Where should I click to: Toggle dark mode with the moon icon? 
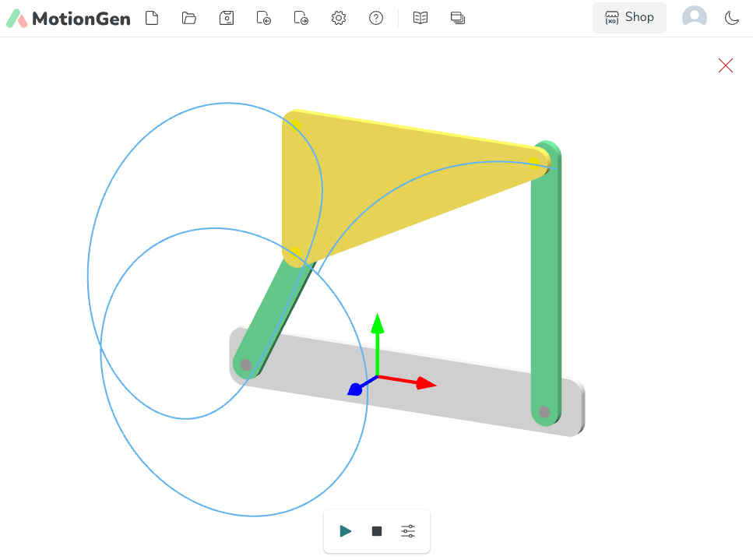click(732, 18)
